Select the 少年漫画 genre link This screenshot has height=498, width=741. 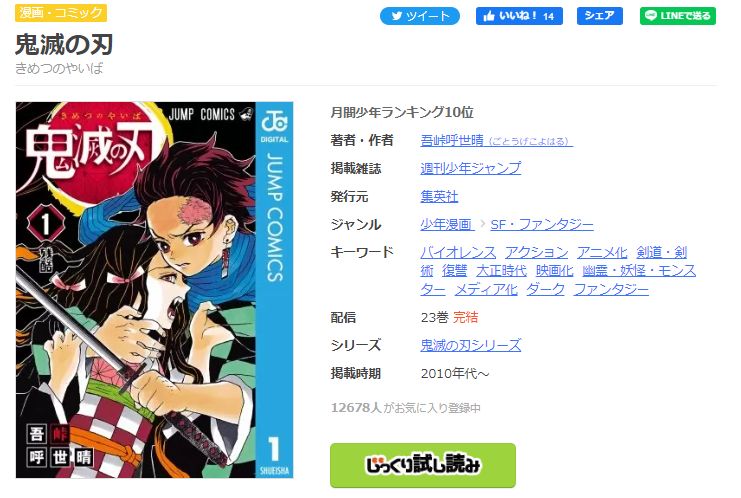point(447,224)
